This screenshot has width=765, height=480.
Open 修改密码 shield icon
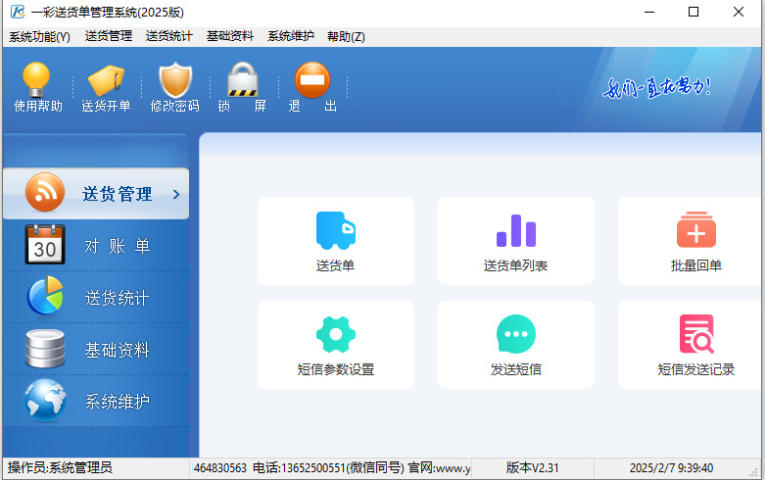[x=175, y=80]
